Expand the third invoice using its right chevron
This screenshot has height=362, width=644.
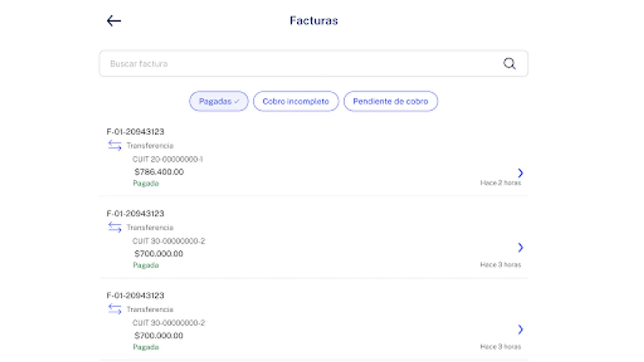tap(521, 329)
